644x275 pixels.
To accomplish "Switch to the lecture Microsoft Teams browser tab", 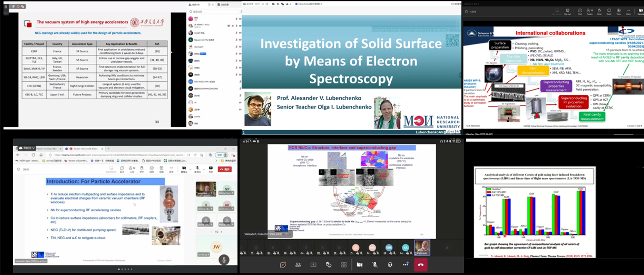I will (85, 149).
